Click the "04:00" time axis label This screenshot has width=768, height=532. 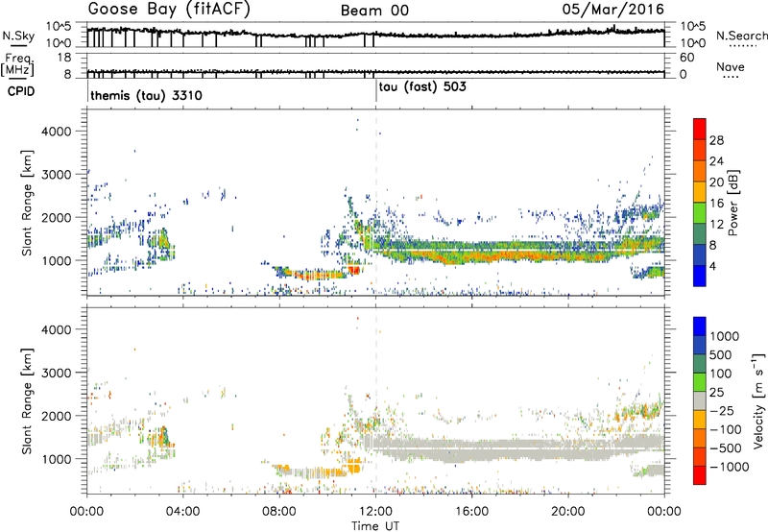(x=183, y=512)
